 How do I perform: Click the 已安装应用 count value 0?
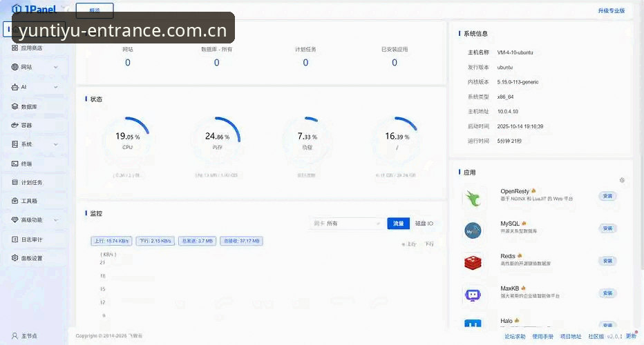click(395, 63)
